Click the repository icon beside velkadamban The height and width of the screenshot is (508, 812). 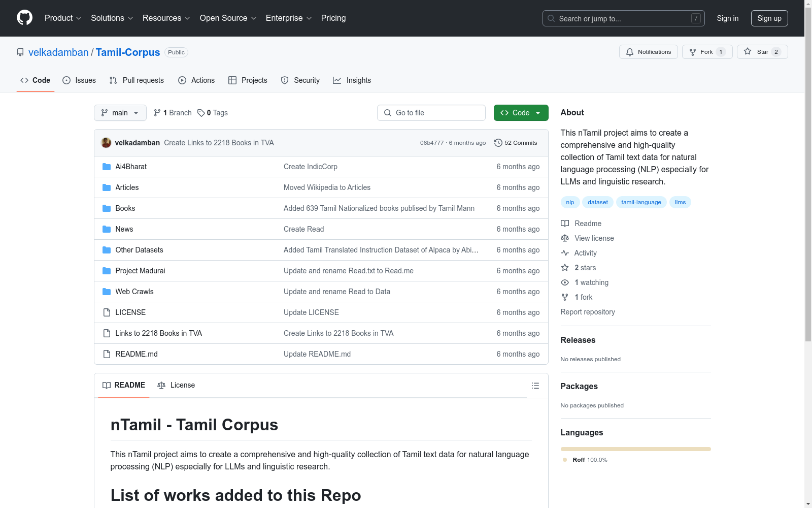pos(20,52)
